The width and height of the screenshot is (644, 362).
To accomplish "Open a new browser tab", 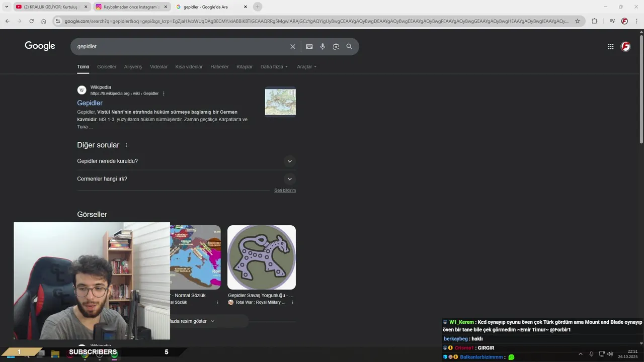I will tap(258, 7).
